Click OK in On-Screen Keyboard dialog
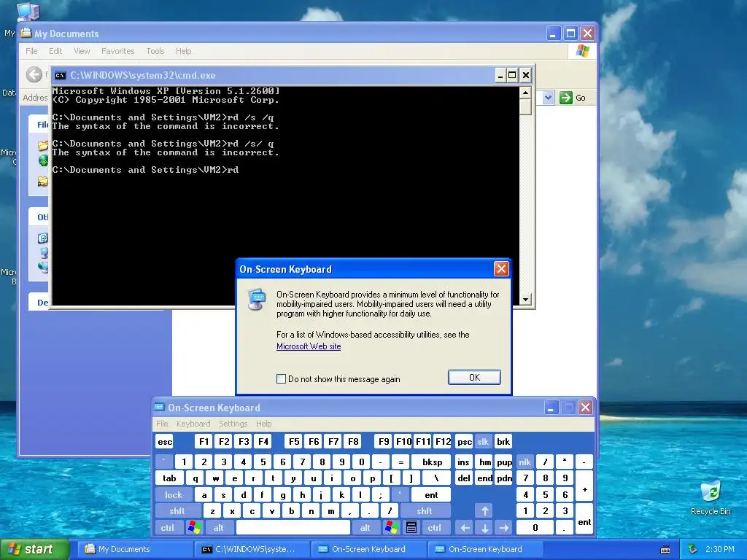747x560 pixels. point(474,377)
